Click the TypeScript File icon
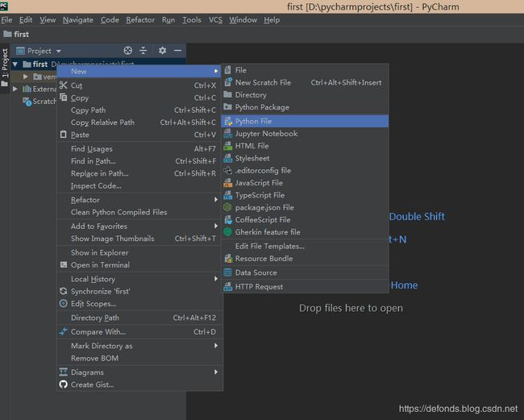Screen dimensions: 524x420 (228, 195)
